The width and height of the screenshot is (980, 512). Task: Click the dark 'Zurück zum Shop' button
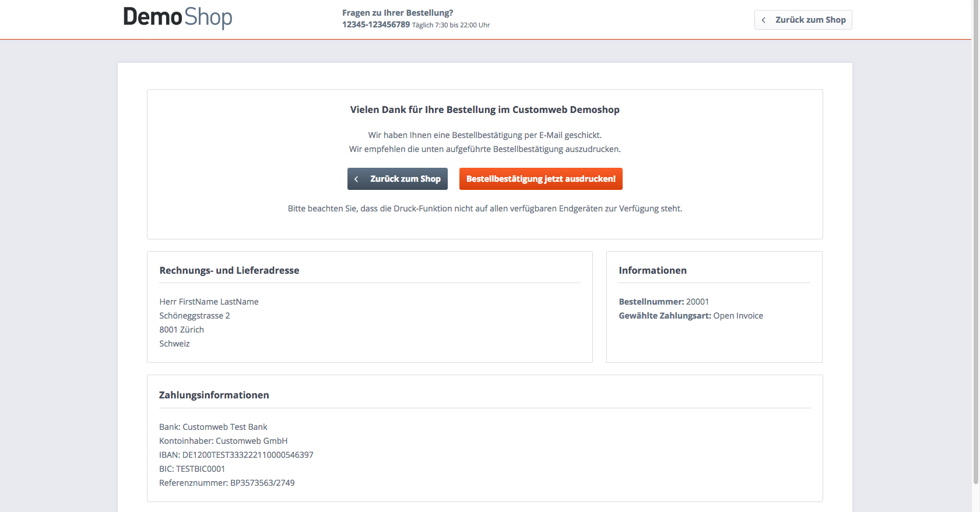(x=398, y=179)
